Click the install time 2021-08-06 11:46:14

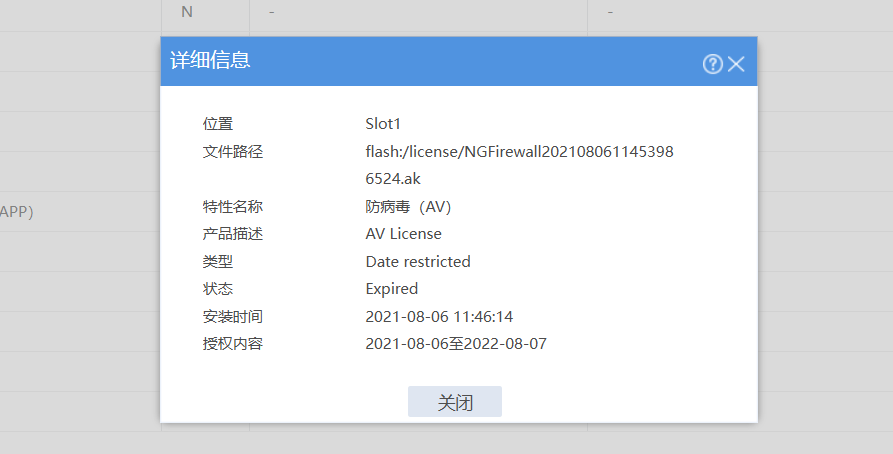pos(439,317)
